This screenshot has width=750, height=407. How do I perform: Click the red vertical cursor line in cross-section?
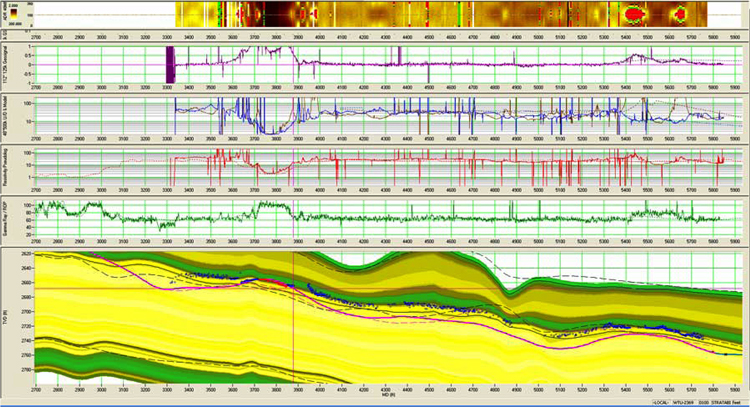(293, 330)
